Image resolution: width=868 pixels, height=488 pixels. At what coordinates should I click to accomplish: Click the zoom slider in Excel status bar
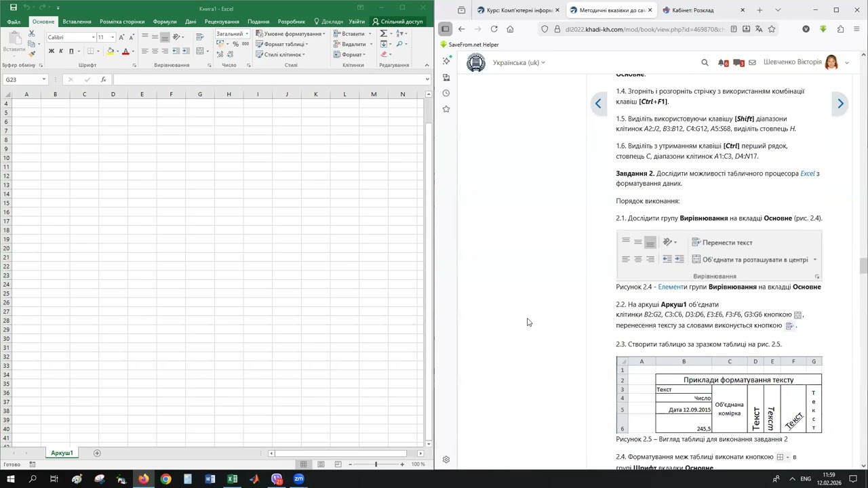[376, 464]
